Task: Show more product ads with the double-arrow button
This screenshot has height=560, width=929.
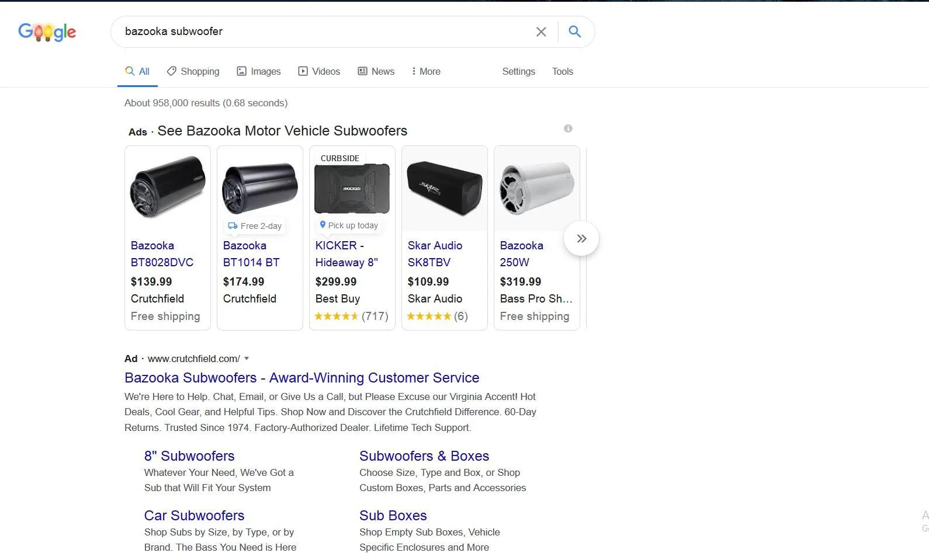Action: pos(581,238)
